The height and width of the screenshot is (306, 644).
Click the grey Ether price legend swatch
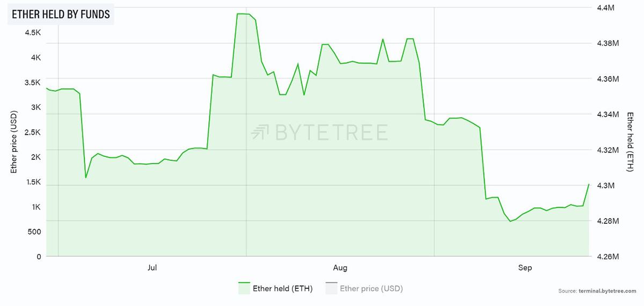tap(331, 288)
